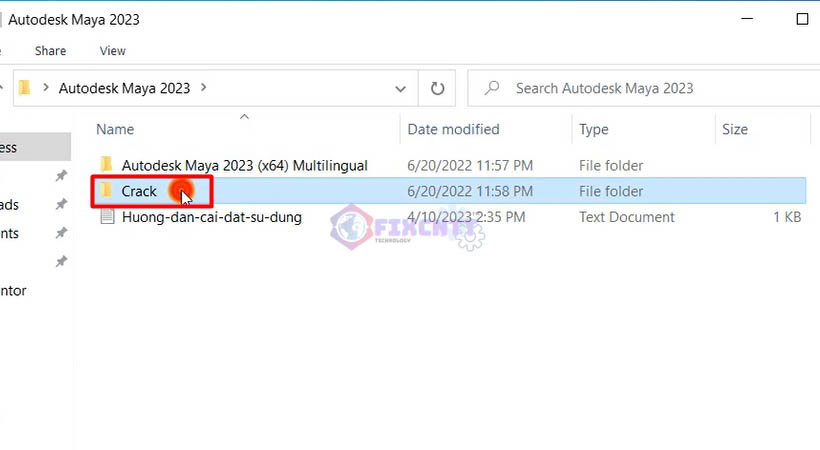Select the Huong-dan-cai-dat-su-dung text document icon
The height and width of the screenshot is (450, 820).
tap(107, 217)
